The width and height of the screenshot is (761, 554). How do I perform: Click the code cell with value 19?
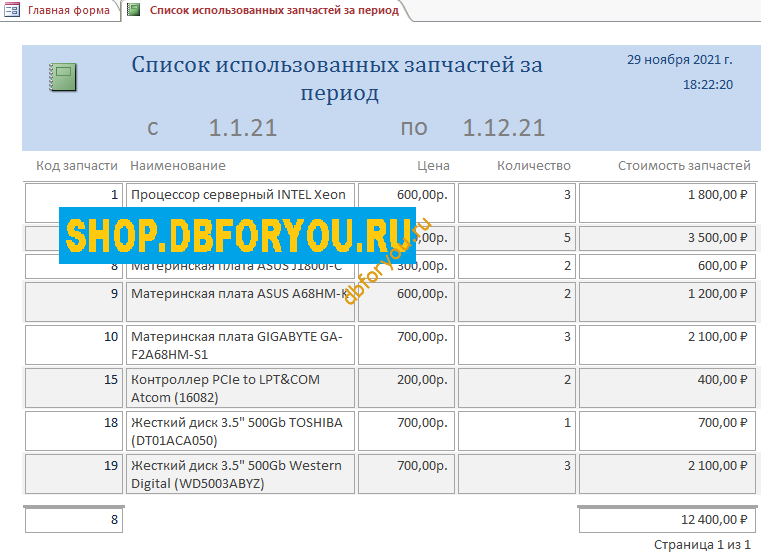click(74, 474)
